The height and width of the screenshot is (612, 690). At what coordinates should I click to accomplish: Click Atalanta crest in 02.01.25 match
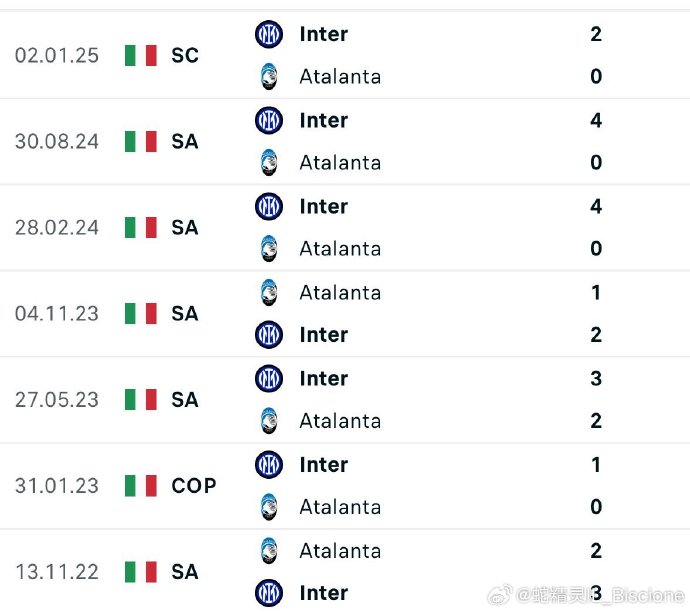coord(268,77)
